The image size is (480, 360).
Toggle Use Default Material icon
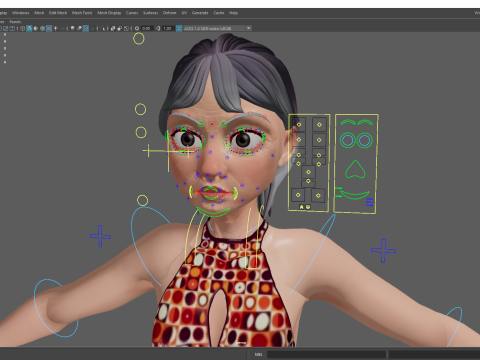(36, 28)
